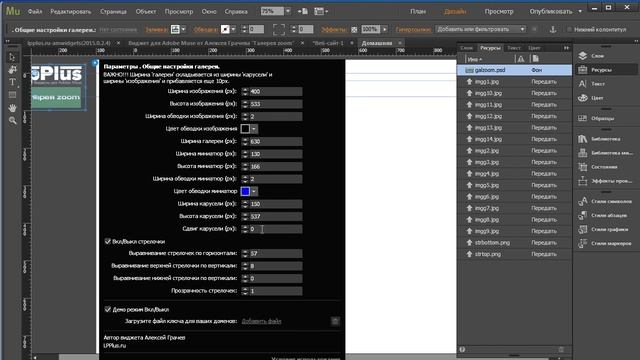Toggle Вкл/Выкл стрелочки checkbox
The image size is (640, 360).
pos(108,241)
